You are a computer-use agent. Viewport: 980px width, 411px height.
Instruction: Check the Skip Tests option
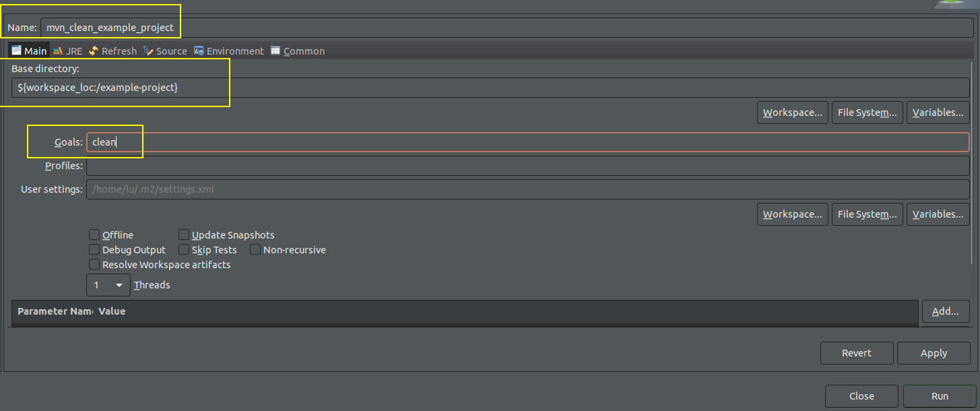pos(184,250)
